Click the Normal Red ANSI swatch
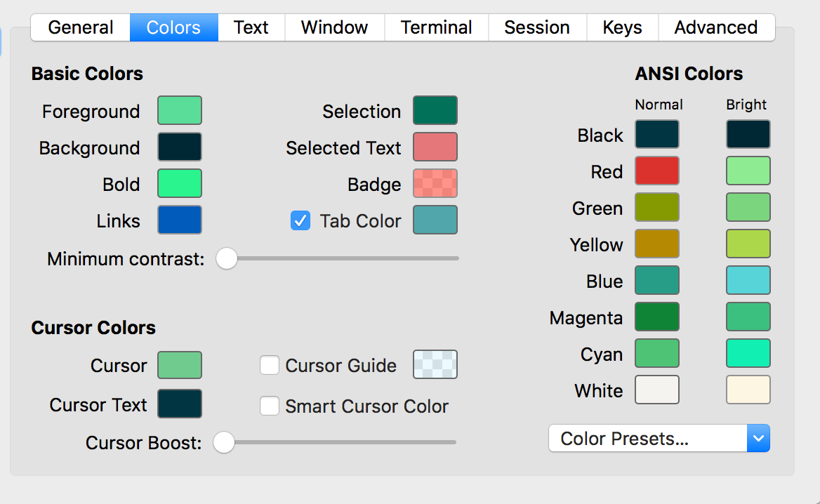Image resolution: width=820 pixels, height=504 pixels. pyautogui.click(x=657, y=171)
